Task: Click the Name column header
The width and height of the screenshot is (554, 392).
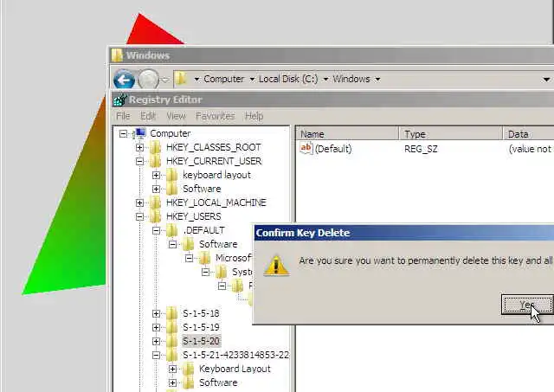Action: pos(348,134)
